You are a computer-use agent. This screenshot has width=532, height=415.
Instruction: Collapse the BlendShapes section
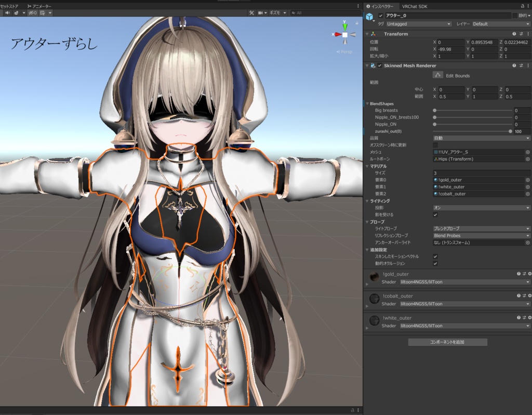[x=367, y=103]
